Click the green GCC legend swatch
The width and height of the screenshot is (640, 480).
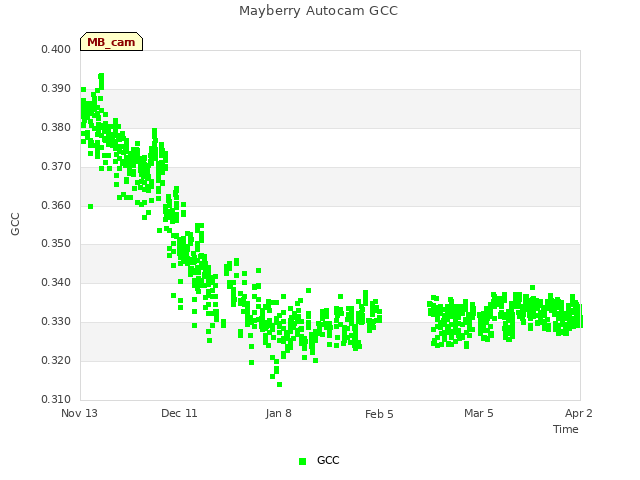pyautogui.click(x=302, y=461)
